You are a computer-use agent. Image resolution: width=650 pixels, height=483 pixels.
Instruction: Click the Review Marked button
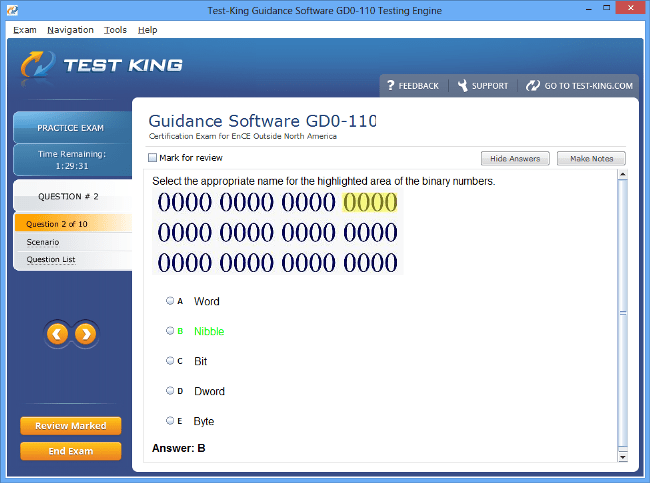pos(70,426)
